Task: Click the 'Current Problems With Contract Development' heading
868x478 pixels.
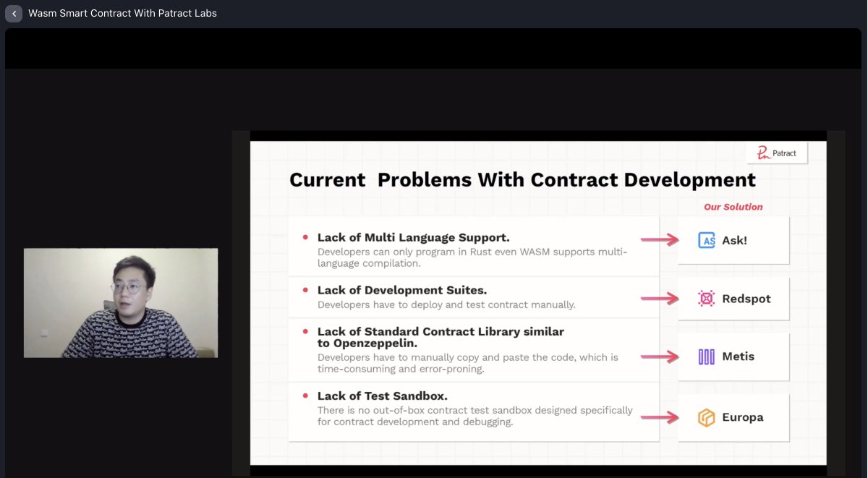Action: (x=522, y=179)
